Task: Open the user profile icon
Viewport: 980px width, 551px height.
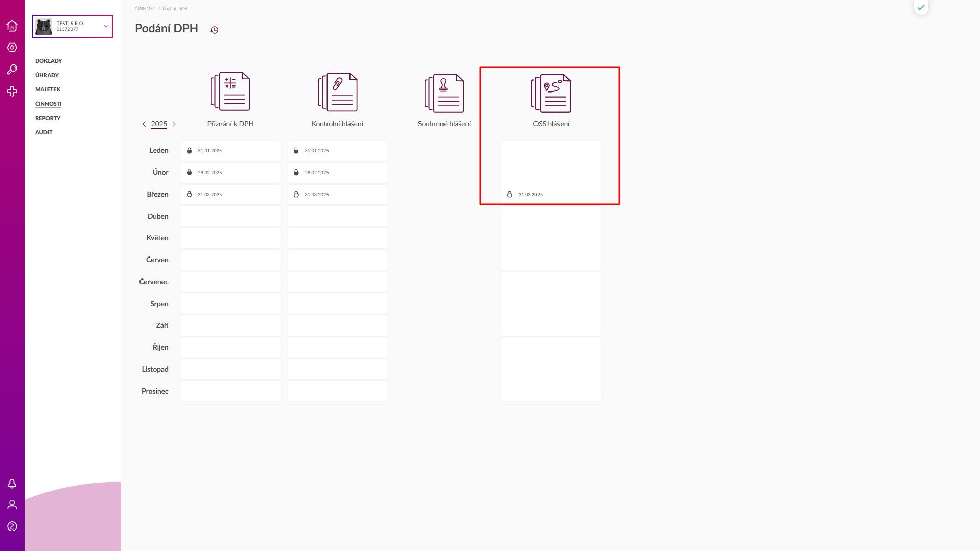Action: point(12,505)
